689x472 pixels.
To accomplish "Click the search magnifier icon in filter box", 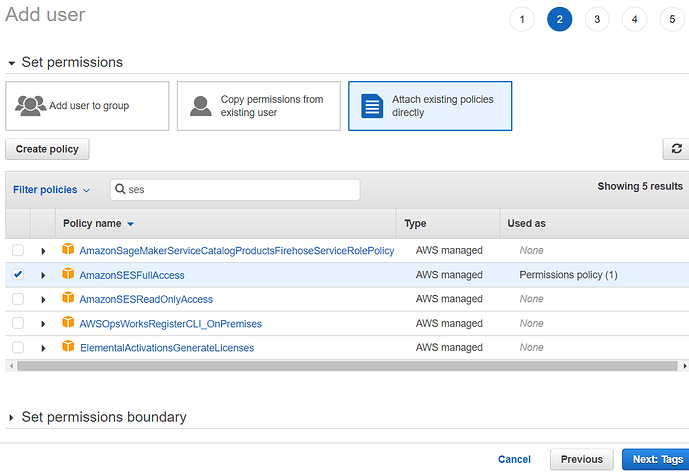I will click(x=120, y=189).
